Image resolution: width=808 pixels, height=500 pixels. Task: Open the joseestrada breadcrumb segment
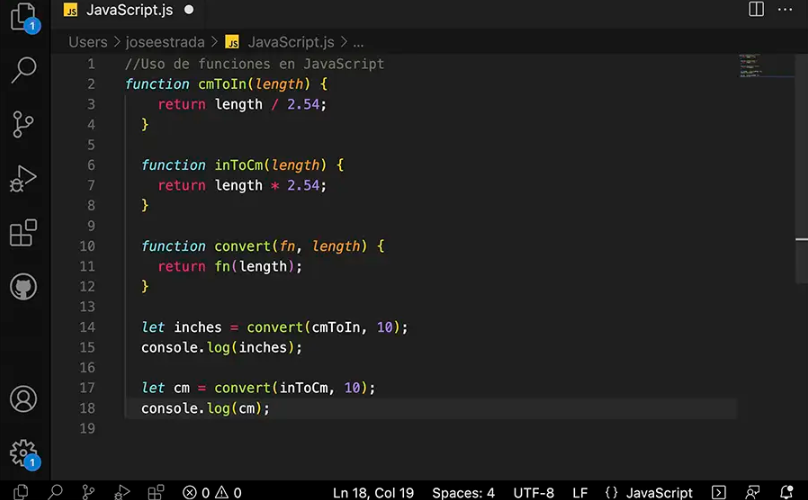(x=165, y=42)
